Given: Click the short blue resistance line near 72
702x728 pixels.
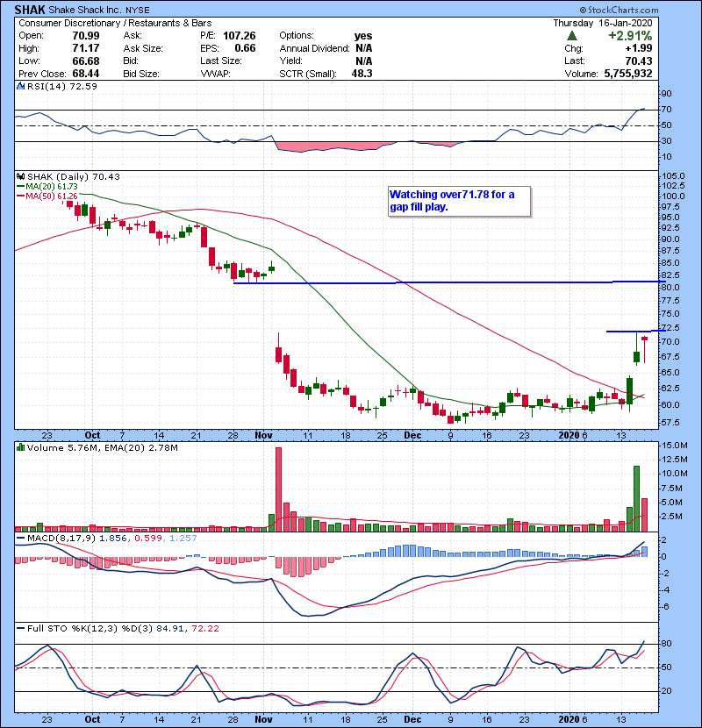Looking at the screenshot, I should pos(635,331).
